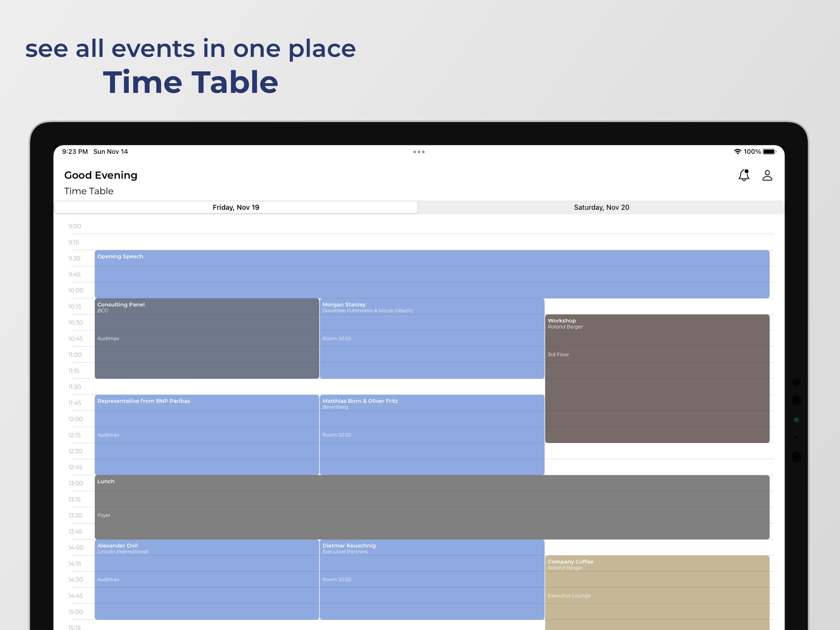This screenshot has width=840, height=630.
Task: Open the Opening Speech event
Action: 432,274
